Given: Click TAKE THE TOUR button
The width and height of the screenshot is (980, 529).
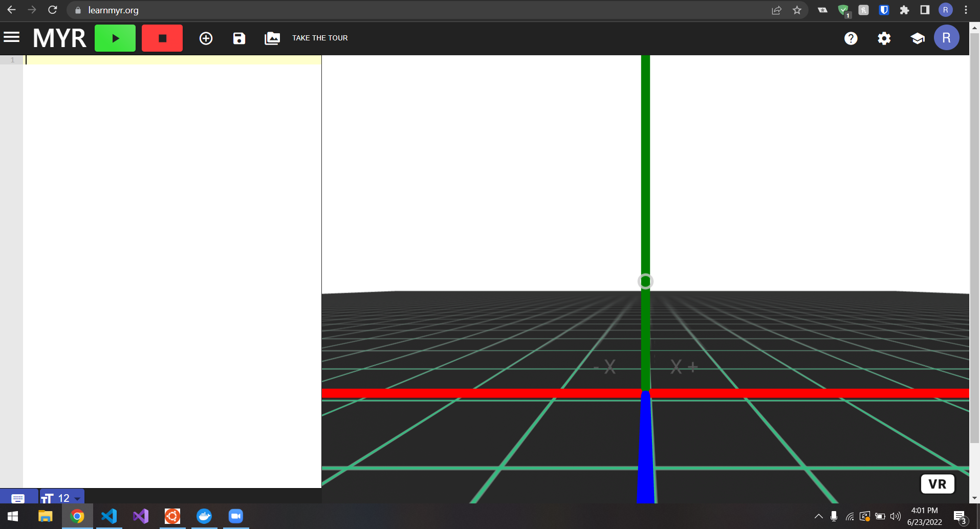Looking at the screenshot, I should (320, 38).
